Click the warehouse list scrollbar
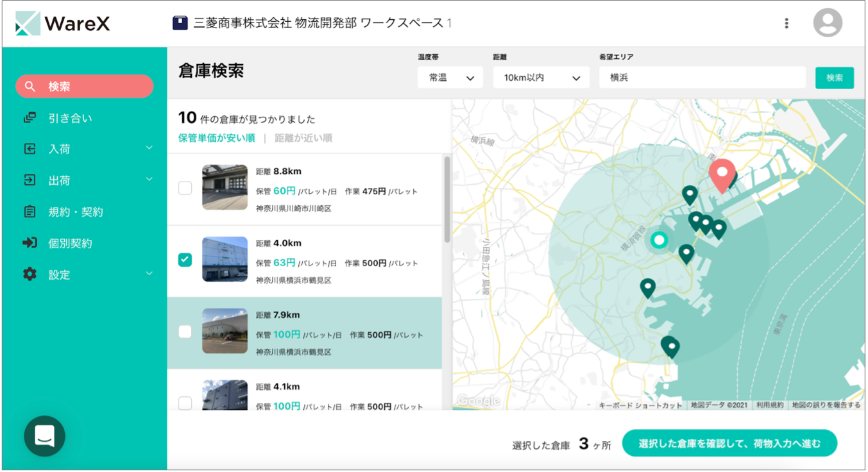The width and height of the screenshot is (868, 472). pos(447,199)
